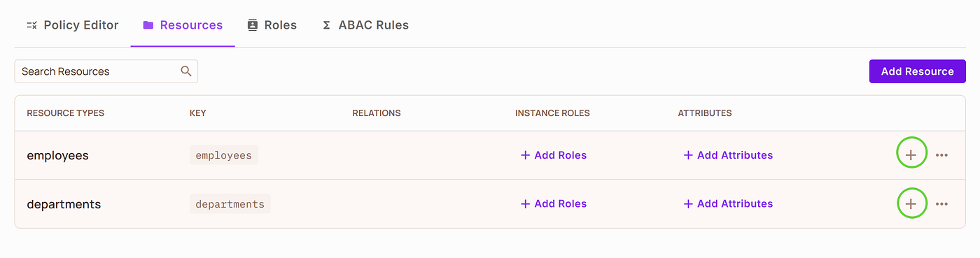The height and width of the screenshot is (258, 980).
Task: Switch to the Roles tab
Action: [x=272, y=25]
